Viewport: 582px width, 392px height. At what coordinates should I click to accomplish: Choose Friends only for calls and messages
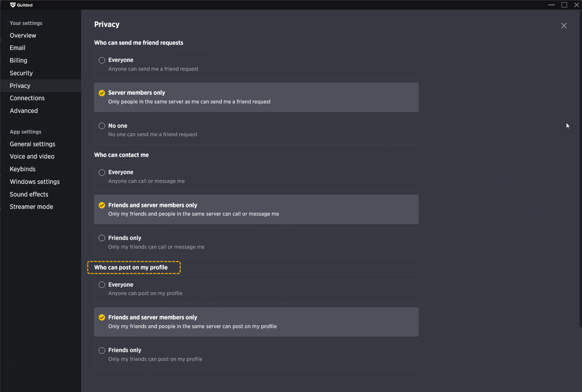tap(256, 243)
